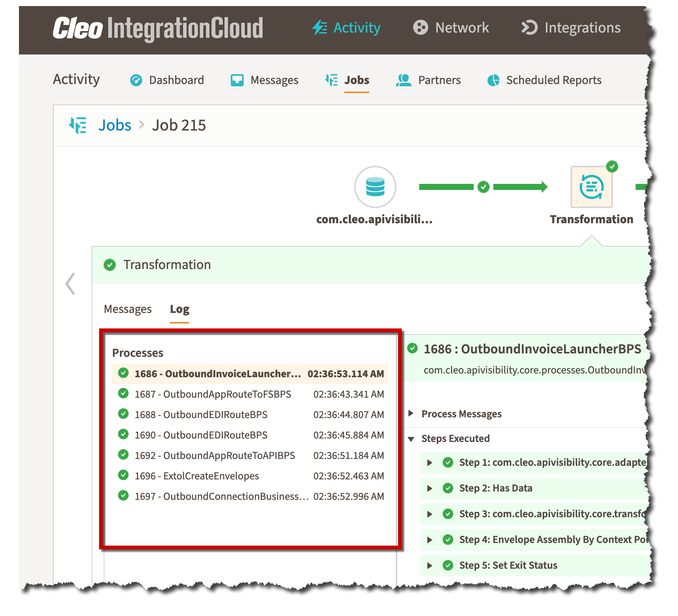This screenshot has height=616, width=678.
Task: Click the com.cleo.apivisibility.core.processes path text
Action: click(x=535, y=370)
